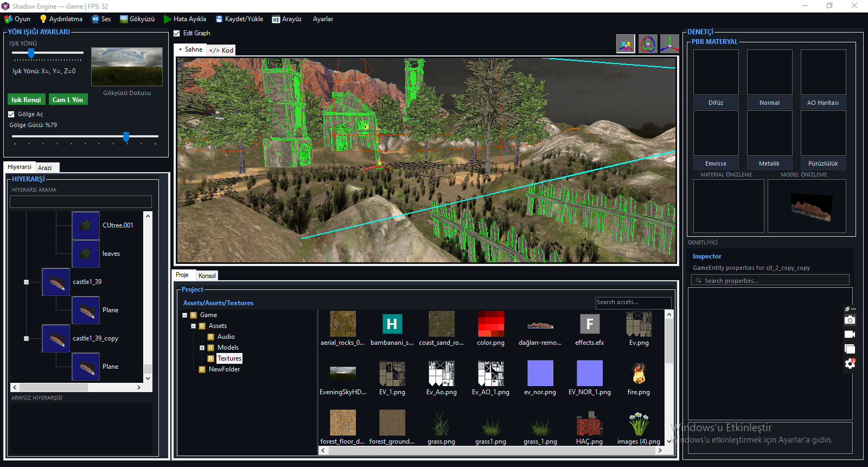Image resolution: width=868 pixels, height=467 pixels.
Task: Toggle the Gölge Aç shadow checkbox
Action: pos(11,114)
